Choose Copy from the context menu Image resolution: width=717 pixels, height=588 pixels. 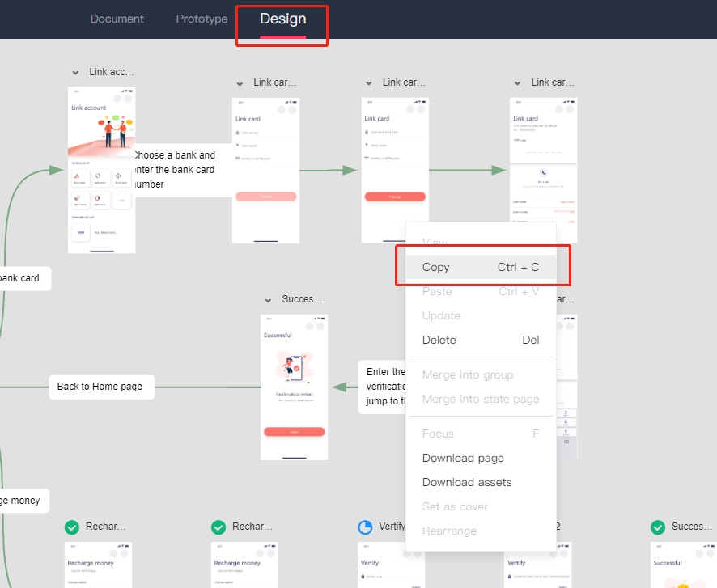pos(481,267)
